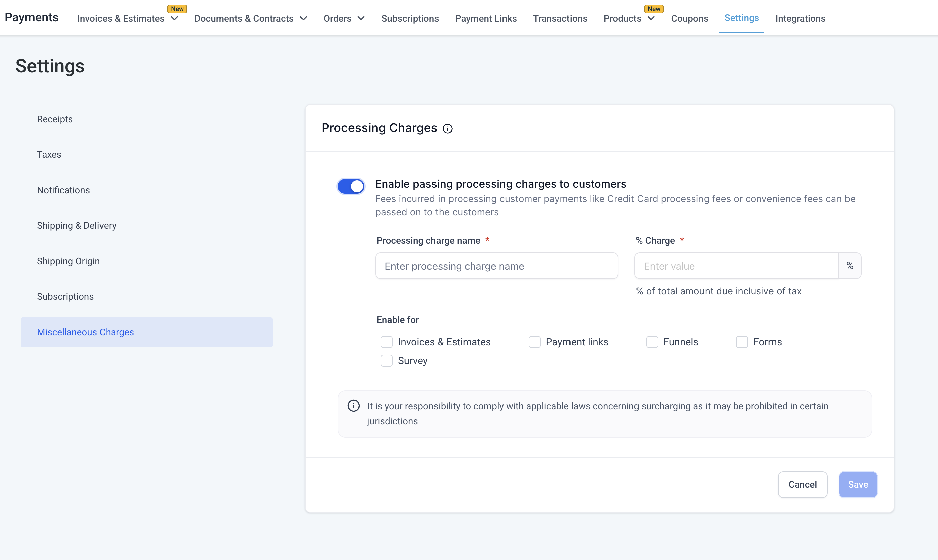Focus the processing charge name field
The width and height of the screenshot is (938, 560).
click(x=496, y=266)
